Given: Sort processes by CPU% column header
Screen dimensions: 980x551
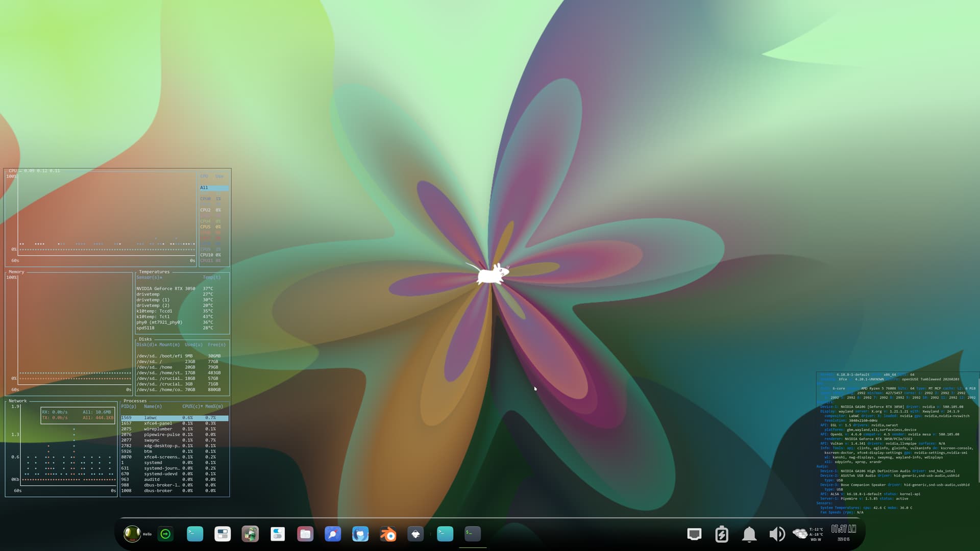Looking at the screenshot, I should tap(192, 407).
